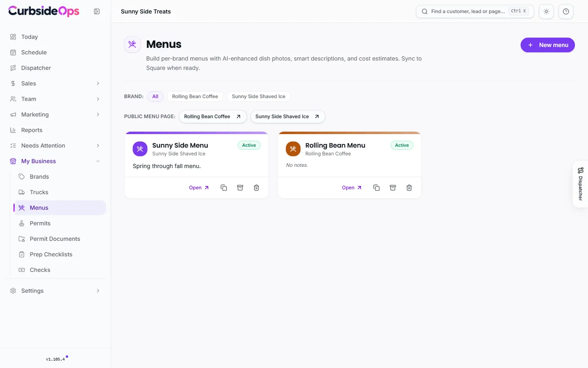The width and height of the screenshot is (588, 368).
Task: Click the purple Sunny Side Menu card icon
Action: [x=140, y=149]
